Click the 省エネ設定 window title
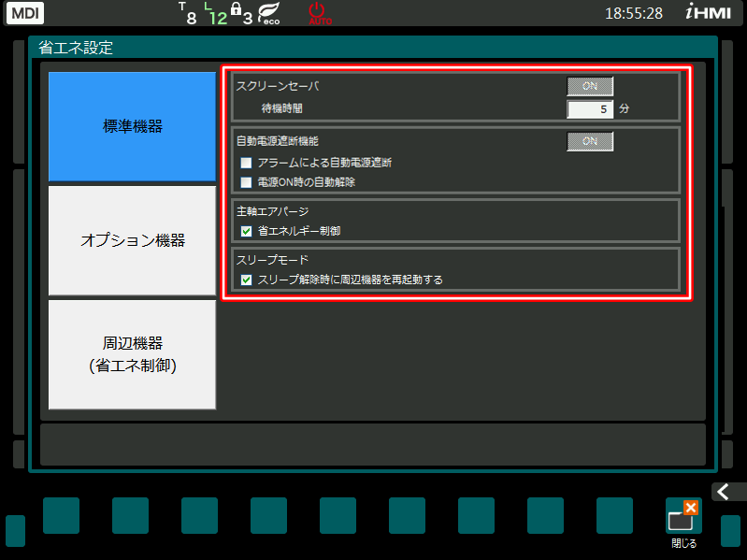The image size is (747, 560). click(x=76, y=48)
